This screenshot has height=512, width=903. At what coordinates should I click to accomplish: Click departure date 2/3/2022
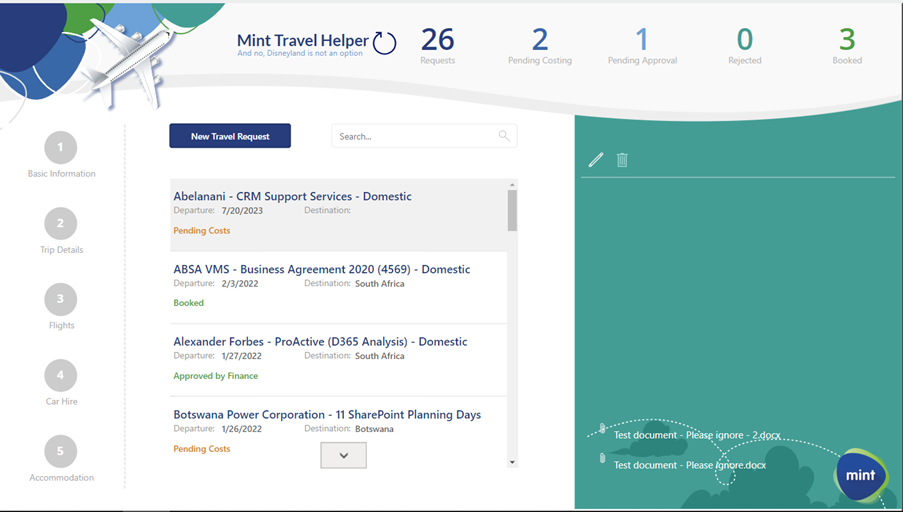(x=240, y=283)
